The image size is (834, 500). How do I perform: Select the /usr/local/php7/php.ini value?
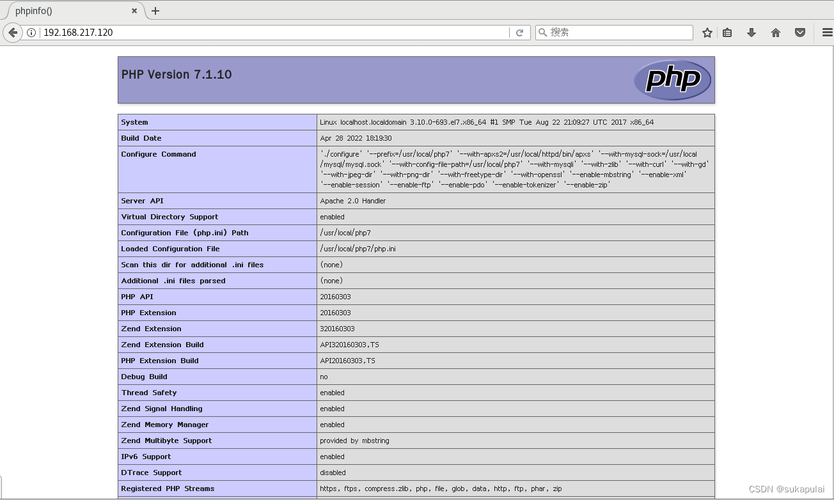tap(357, 249)
